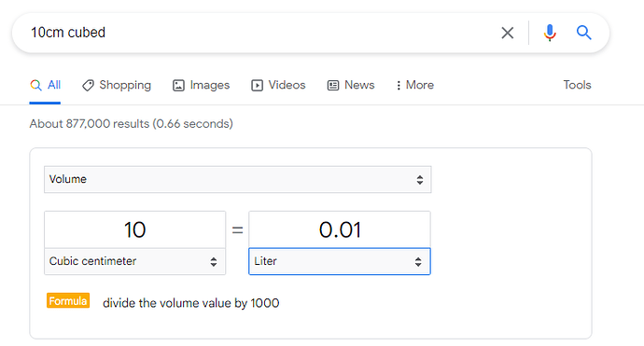Viewport: 644px width, 346px height.
Task: Clear the search box with the X icon
Action: click(x=507, y=33)
